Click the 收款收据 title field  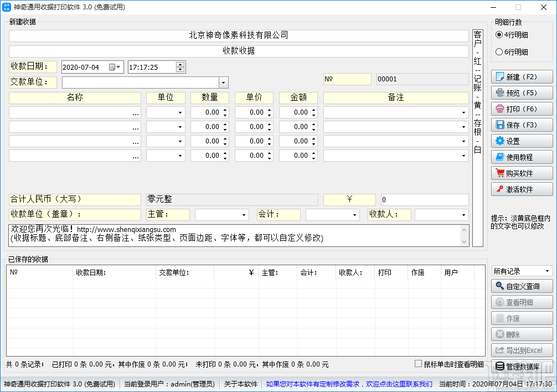pos(239,51)
